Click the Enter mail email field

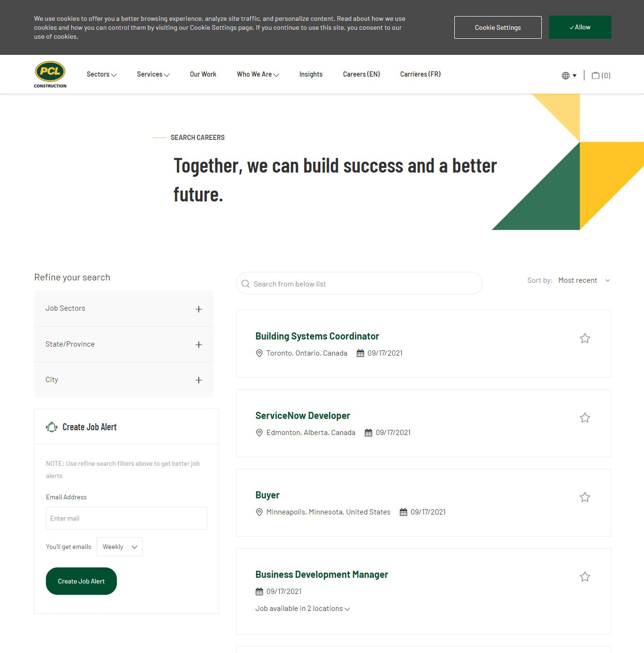[x=126, y=518]
